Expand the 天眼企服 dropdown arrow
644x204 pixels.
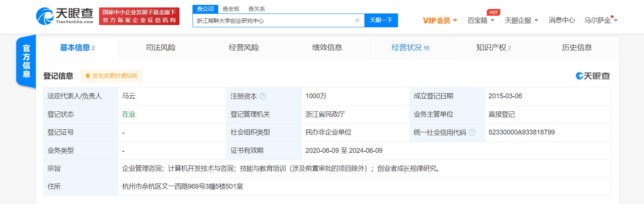[x=536, y=21]
